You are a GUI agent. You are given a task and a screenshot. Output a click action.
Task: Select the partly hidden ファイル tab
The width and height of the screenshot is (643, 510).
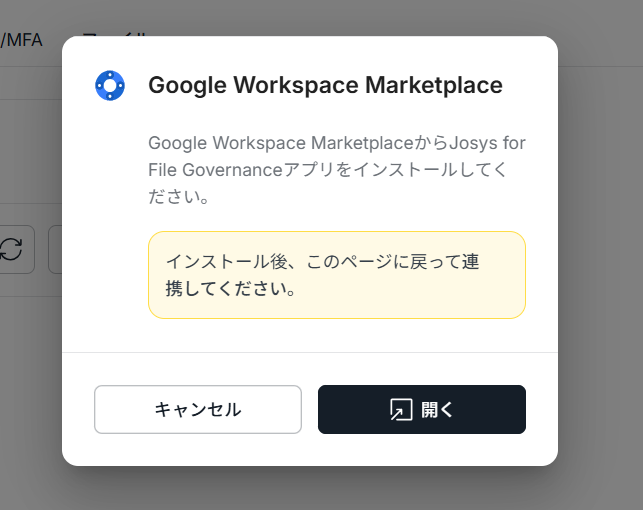pyautogui.click(x=115, y=34)
